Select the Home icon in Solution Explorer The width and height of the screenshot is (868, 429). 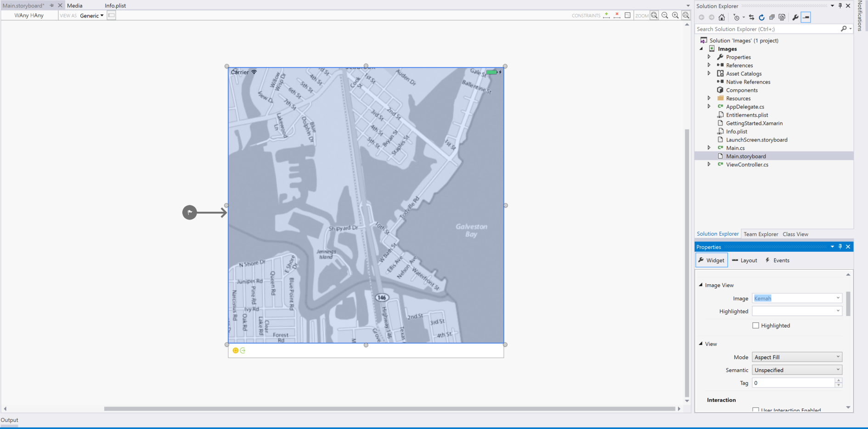pos(721,17)
